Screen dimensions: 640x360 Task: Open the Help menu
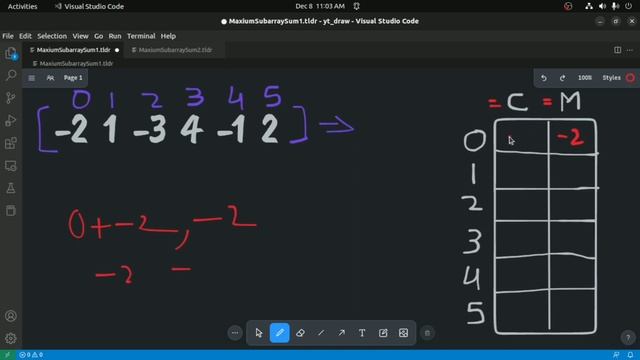(168, 36)
